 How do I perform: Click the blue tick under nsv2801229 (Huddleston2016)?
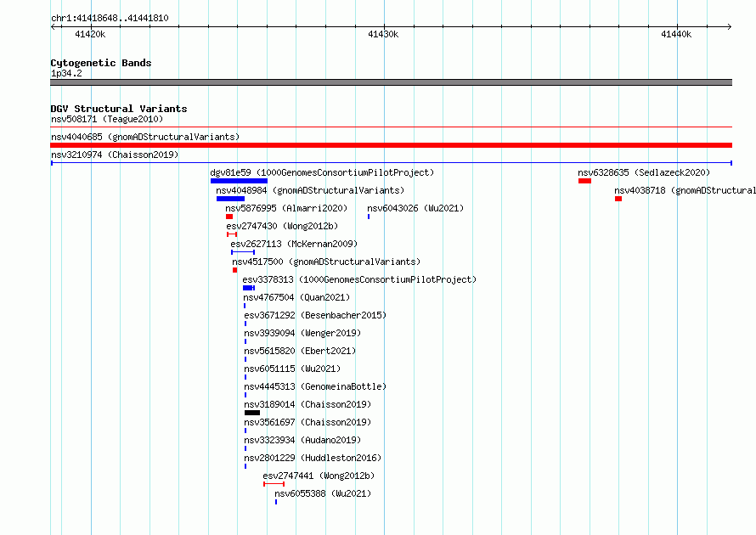(245, 466)
